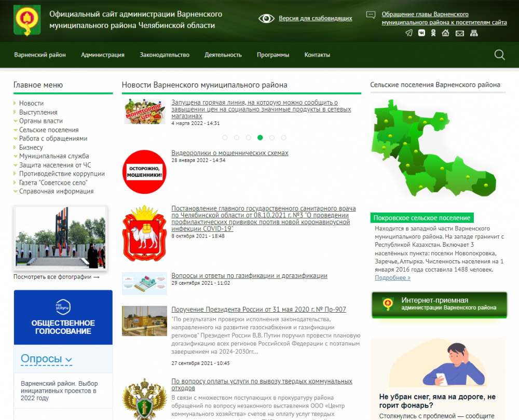
Task: Open the sitemap icon in header
Action: [x=473, y=33]
